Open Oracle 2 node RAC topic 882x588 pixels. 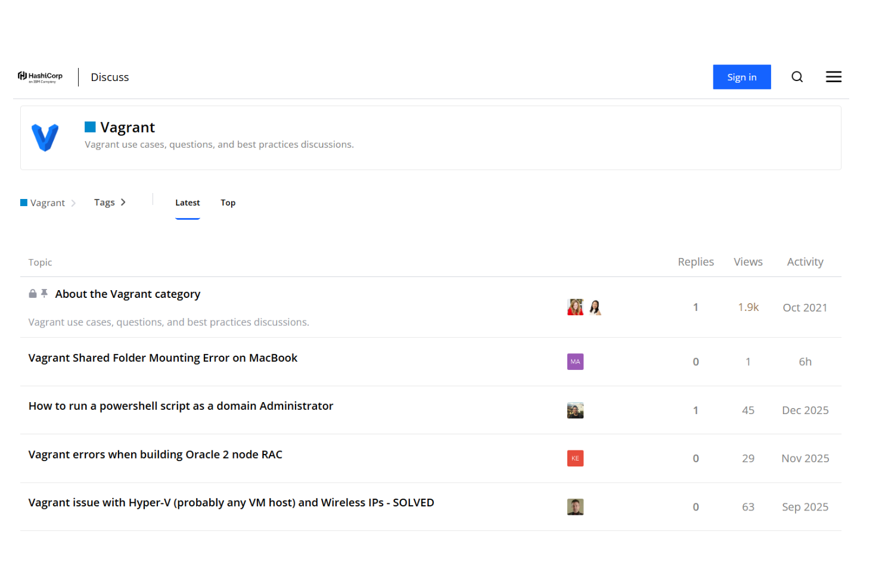tap(156, 455)
